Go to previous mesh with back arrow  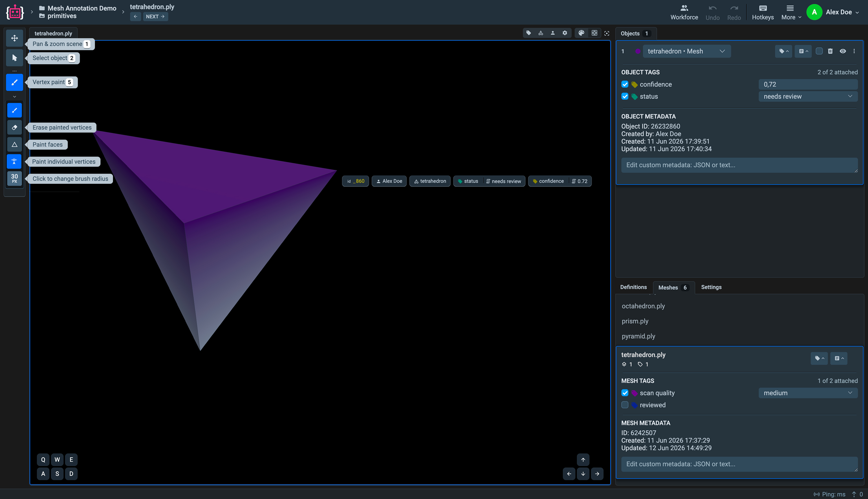pos(135,16)
